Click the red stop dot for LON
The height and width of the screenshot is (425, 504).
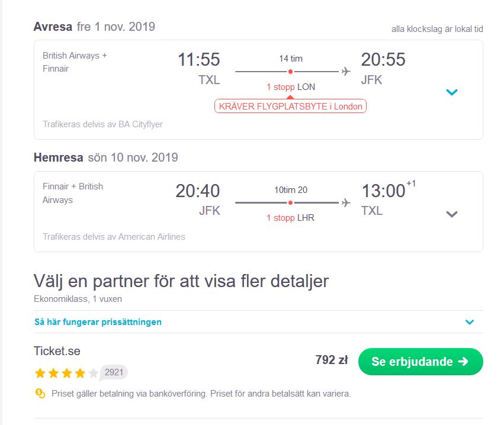coord(290,72)
